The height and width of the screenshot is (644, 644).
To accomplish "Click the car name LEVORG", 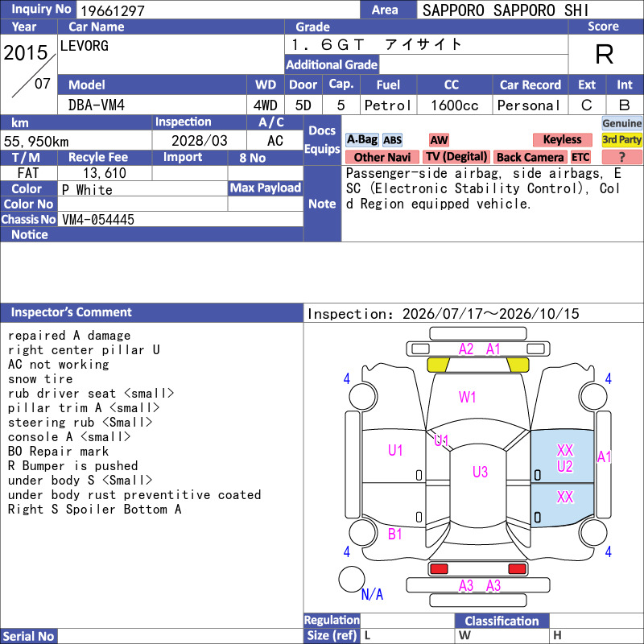I will pyautogui.click(x=85, y=46).
